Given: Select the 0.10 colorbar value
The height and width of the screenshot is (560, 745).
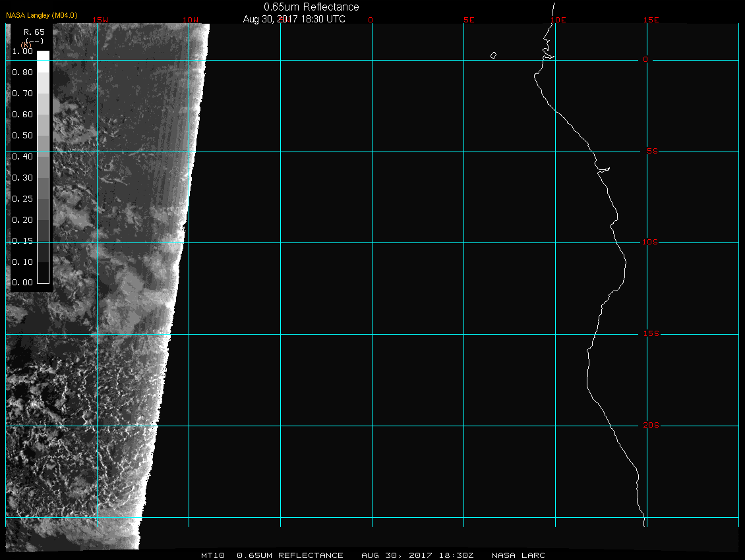Looking at the screenshot, I should [x=22, y=262].
